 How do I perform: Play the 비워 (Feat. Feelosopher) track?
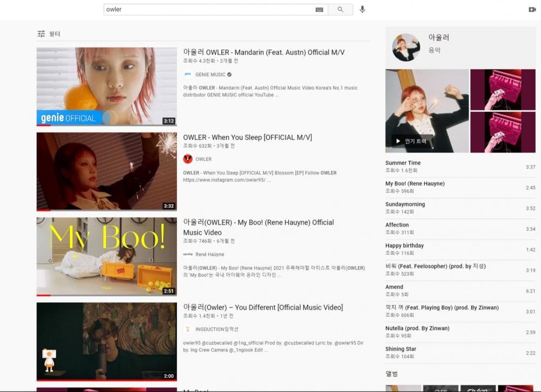(460, 270)
